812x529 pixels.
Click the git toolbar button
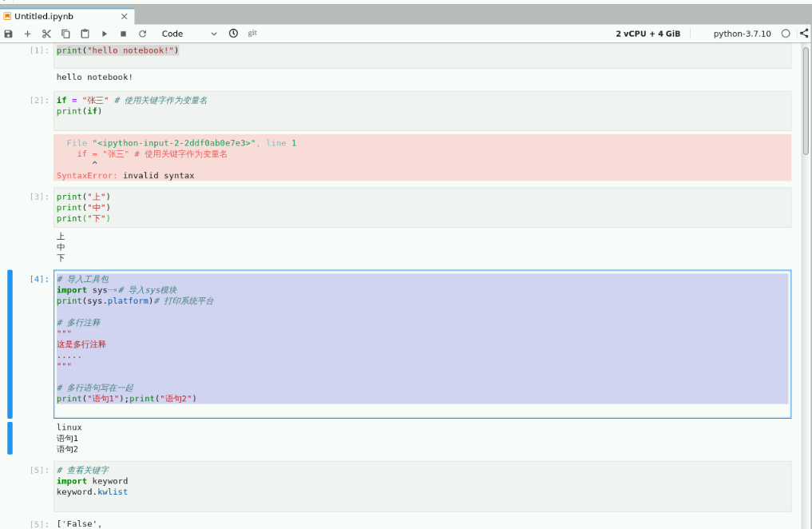(x=252, y=33)
